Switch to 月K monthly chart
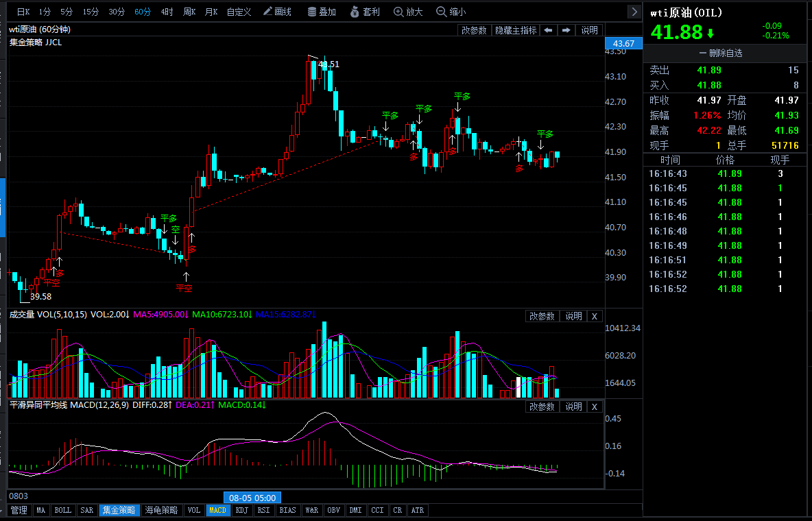Screen dimensions: 812x521 (211, 12)
